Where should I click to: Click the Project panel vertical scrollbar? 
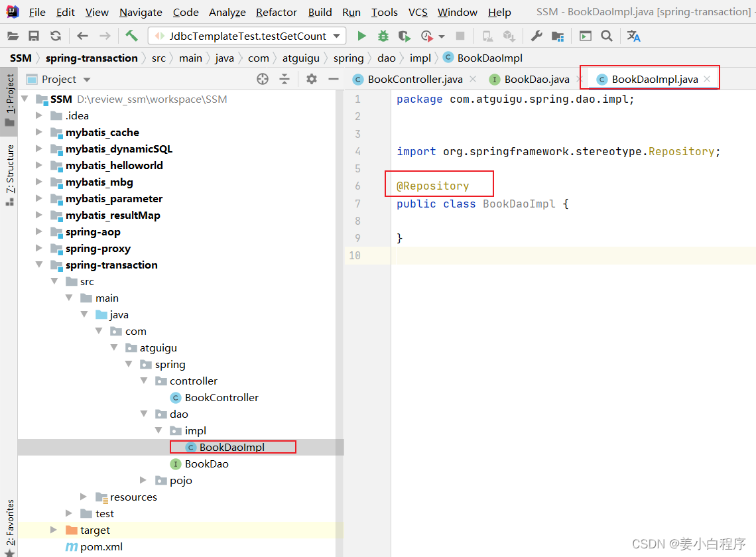(x=340, y=323)
